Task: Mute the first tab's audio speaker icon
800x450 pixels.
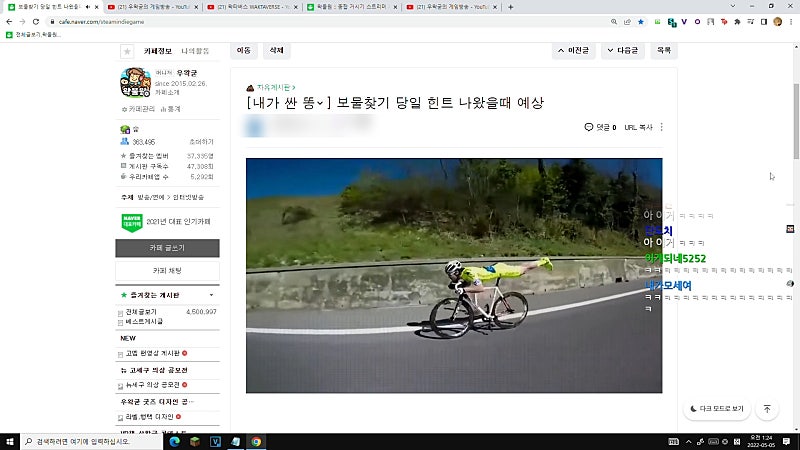Action: click(x=87, y=7)
